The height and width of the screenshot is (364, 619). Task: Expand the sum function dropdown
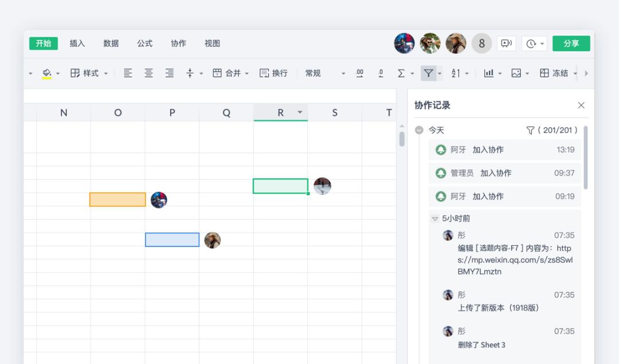(x=412, y=73)
